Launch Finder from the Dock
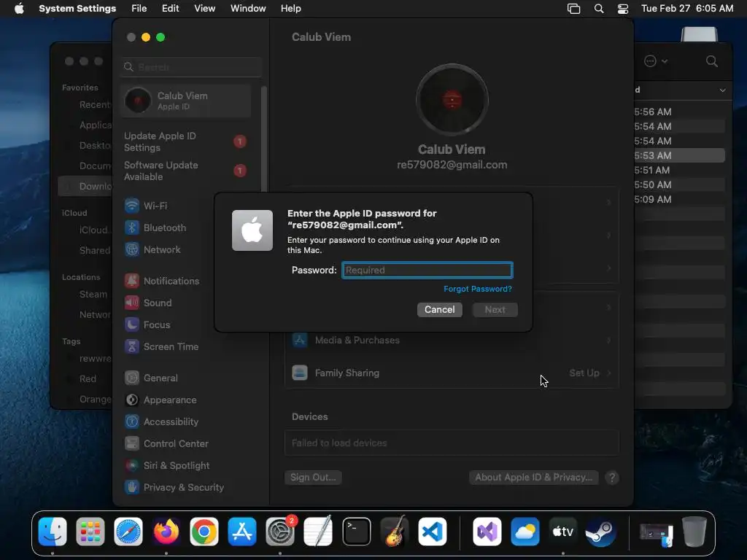The height and width of the screenshot is (560, 747). (53, 532)
